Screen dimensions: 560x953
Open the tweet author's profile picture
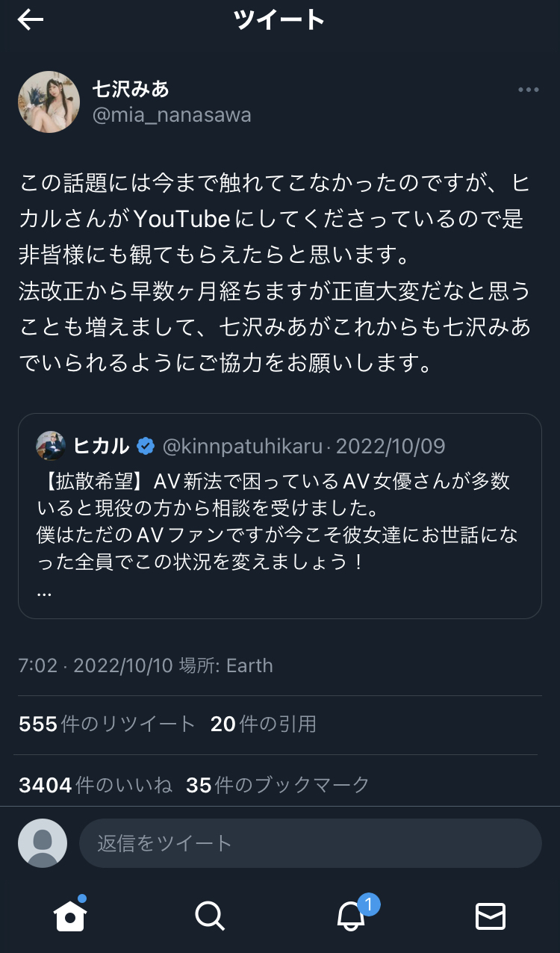49,102
